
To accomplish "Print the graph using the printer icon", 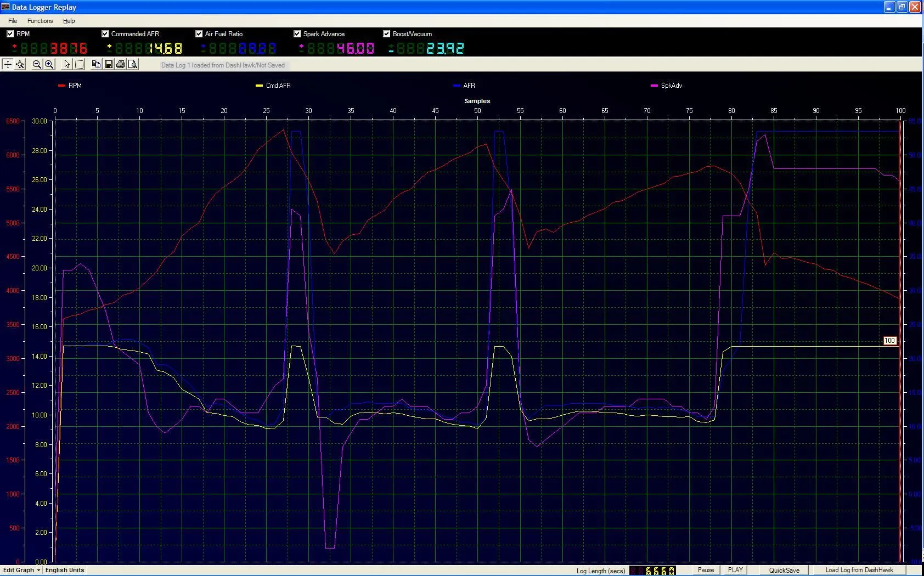I will click(121, 64).
